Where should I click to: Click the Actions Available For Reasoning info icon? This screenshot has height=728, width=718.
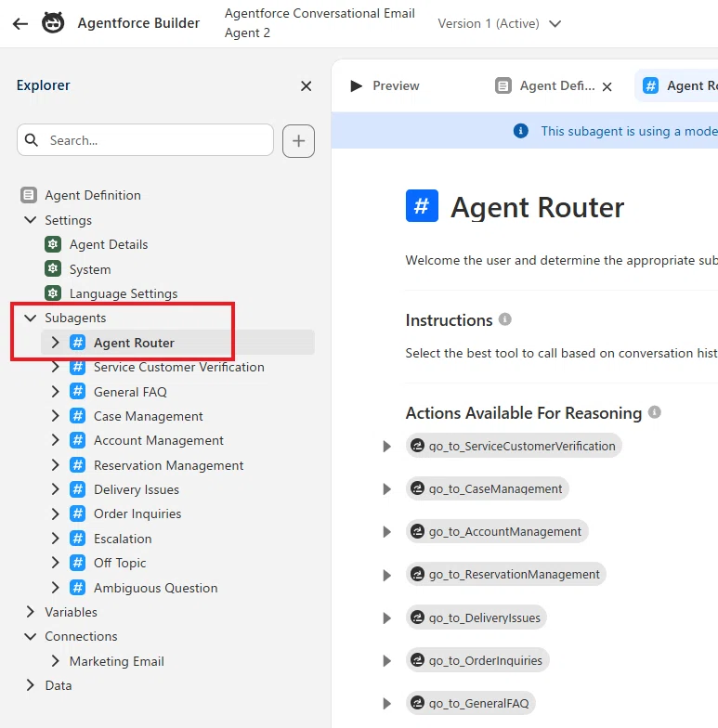(654, 412)
